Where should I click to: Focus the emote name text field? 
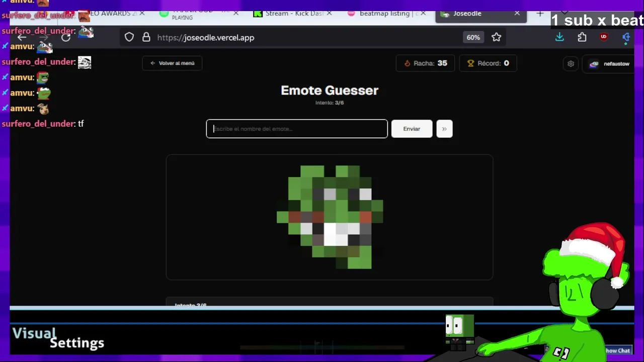pos(297,129)
